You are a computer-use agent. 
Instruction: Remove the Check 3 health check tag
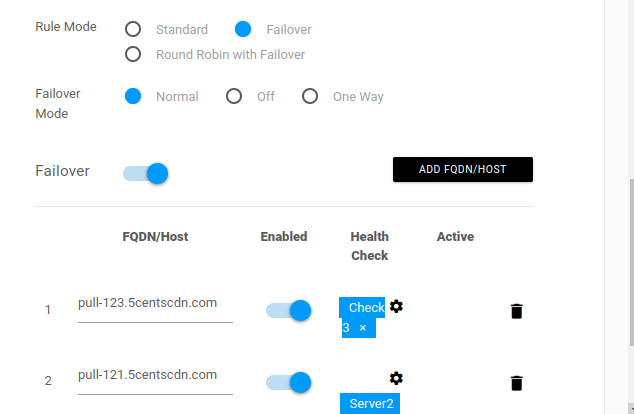point(363,328)
